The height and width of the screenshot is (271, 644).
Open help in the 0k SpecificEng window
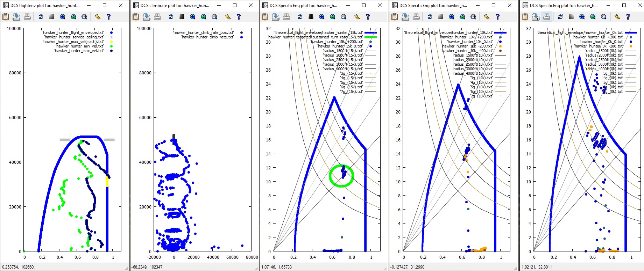pos(628,17)
